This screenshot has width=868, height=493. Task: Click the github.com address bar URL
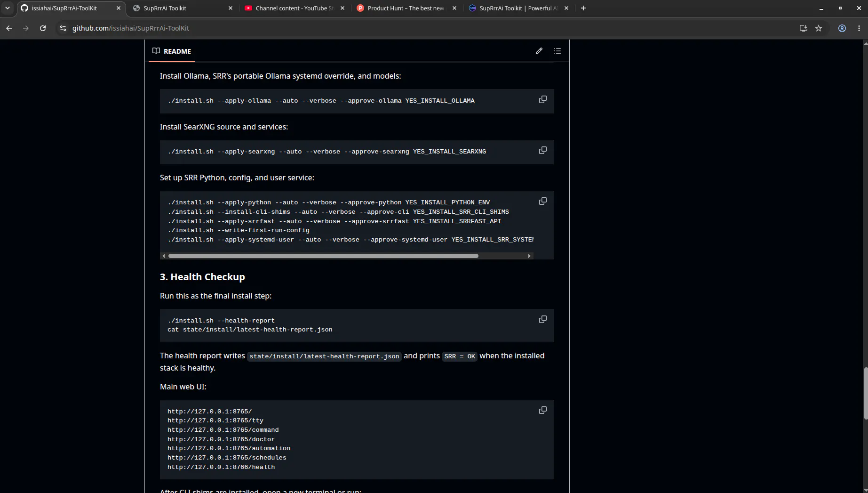click(131, 28)
